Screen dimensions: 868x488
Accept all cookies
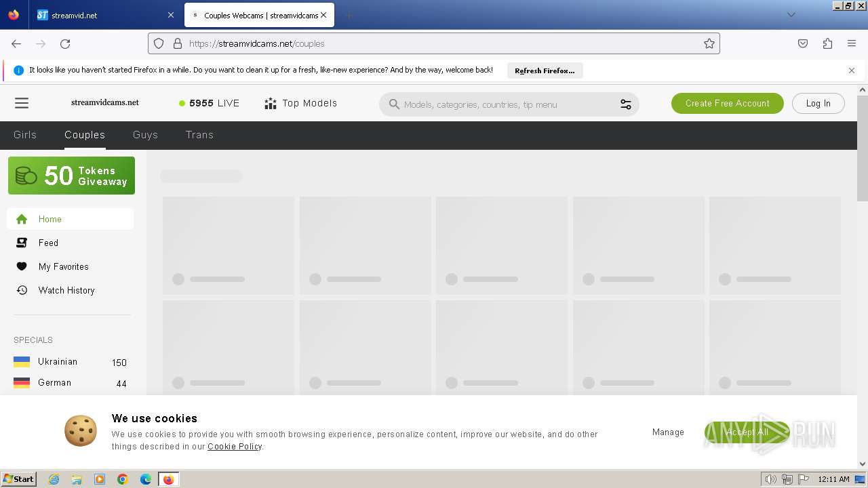pos(747,432)
